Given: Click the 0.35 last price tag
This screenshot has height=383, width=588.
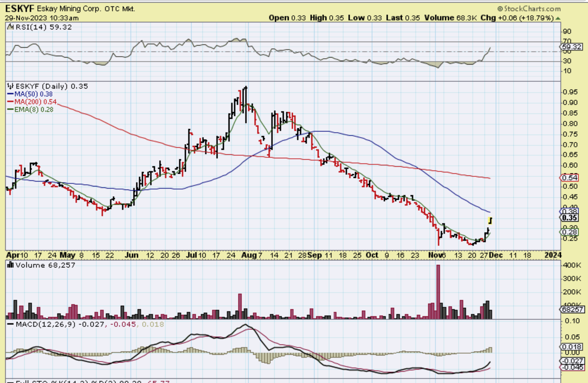Looking at the screenshot, I should coord(570,218).
